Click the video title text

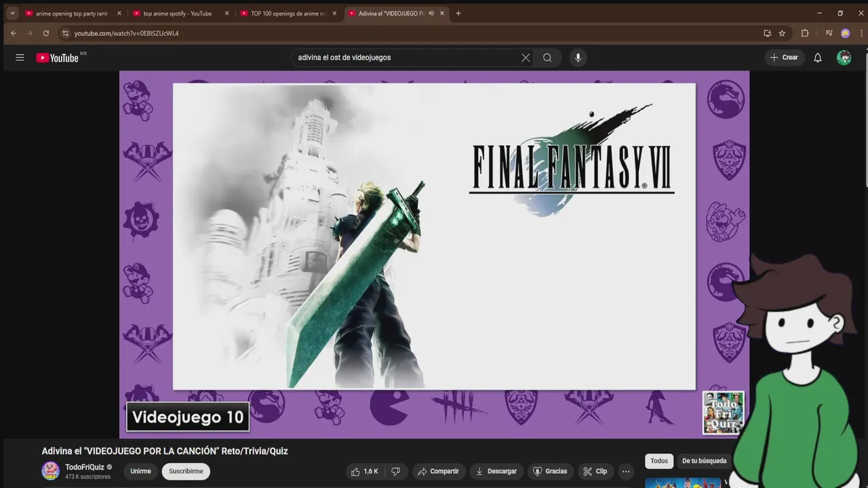[165, 451]
